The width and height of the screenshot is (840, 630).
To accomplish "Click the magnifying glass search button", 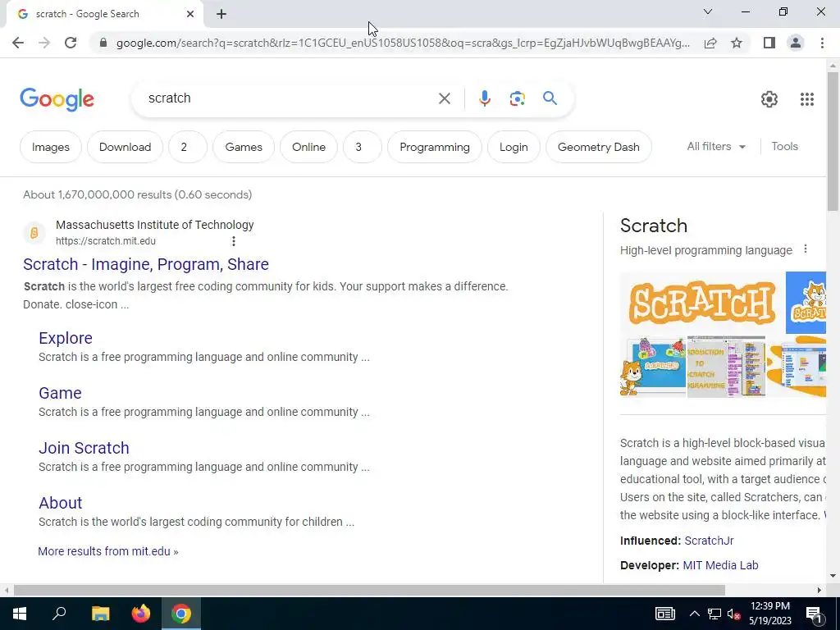I will (x=550, y=98).
